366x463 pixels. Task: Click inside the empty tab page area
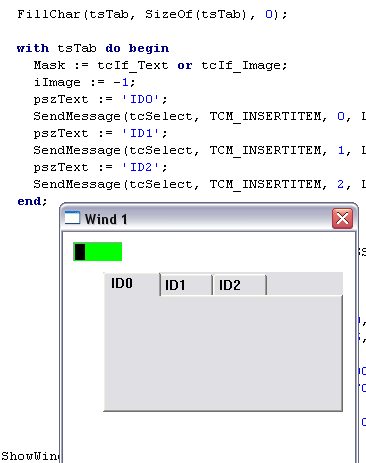[223, 353]
